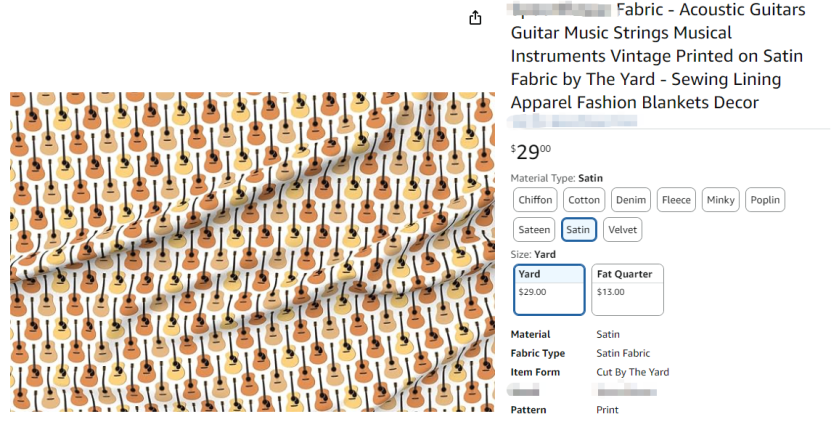The height and width of the screenshot is (422, 832).
Task: Select the Chiffon material option
Action: pyautogui.click(x=535, y=200)
